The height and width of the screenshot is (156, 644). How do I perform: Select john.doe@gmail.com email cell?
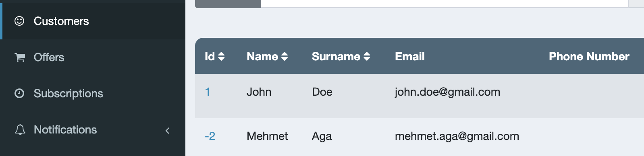[447, 92]
